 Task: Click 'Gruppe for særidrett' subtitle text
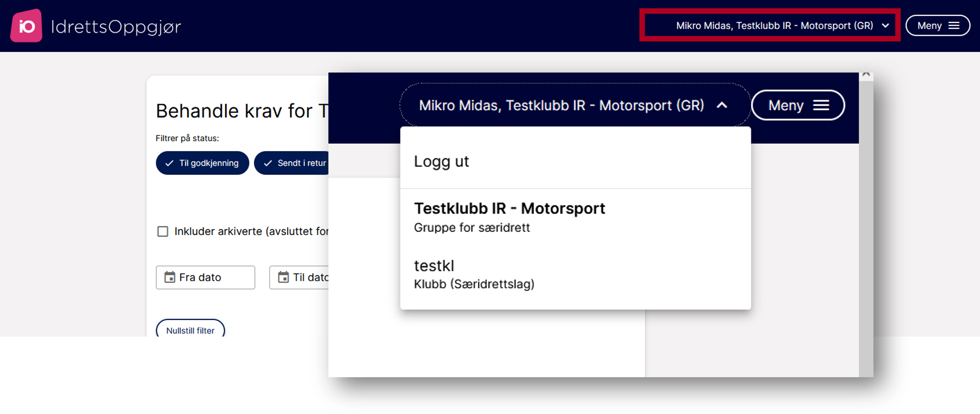[472, 228]
